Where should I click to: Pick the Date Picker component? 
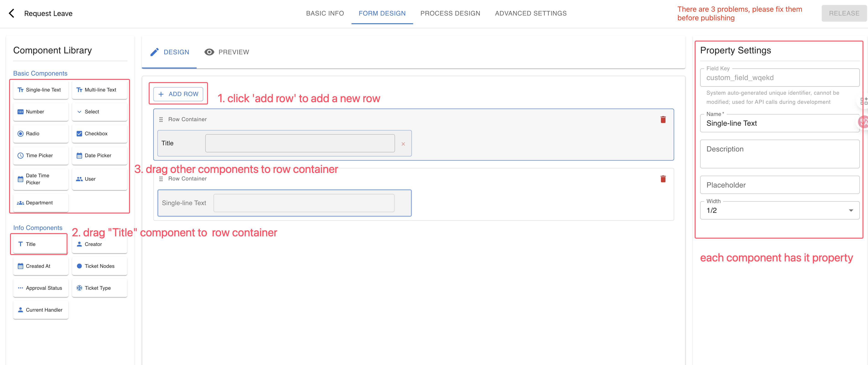[100, 155]
